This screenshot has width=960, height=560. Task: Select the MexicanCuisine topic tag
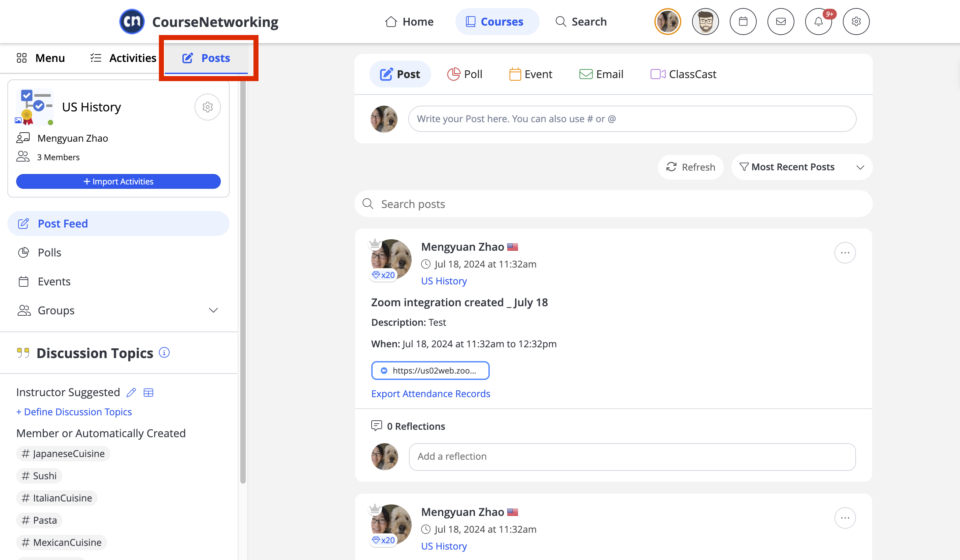[62, 542]
